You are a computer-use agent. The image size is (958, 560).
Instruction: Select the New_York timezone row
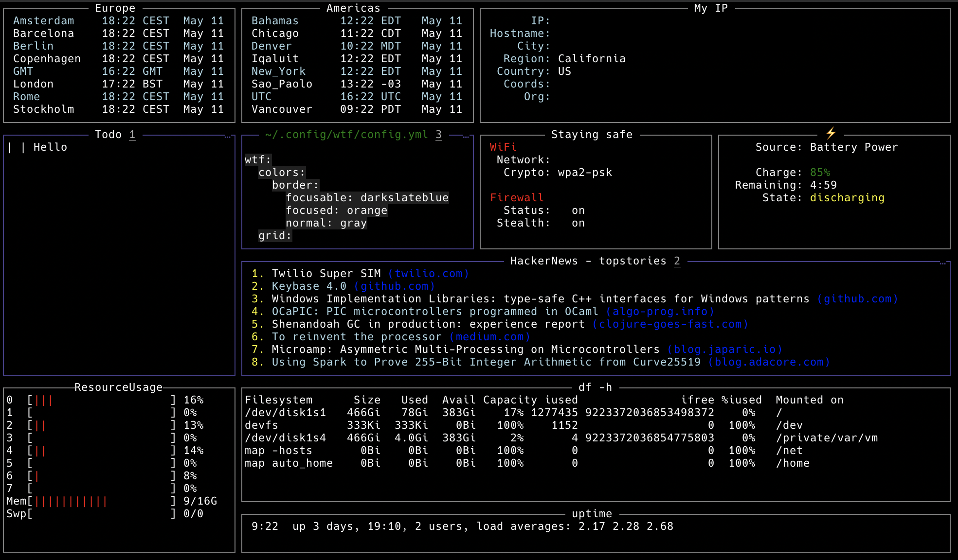(x=278, y=71)
